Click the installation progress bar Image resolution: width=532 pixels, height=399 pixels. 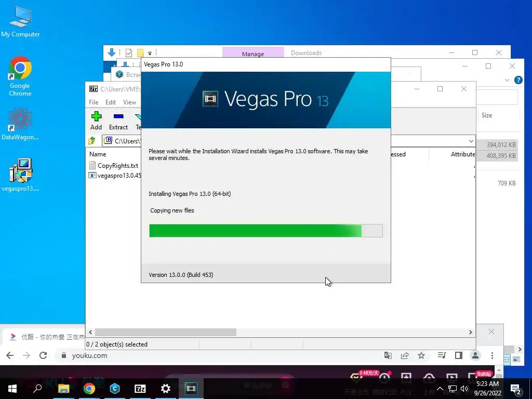[x=265, y=230]
